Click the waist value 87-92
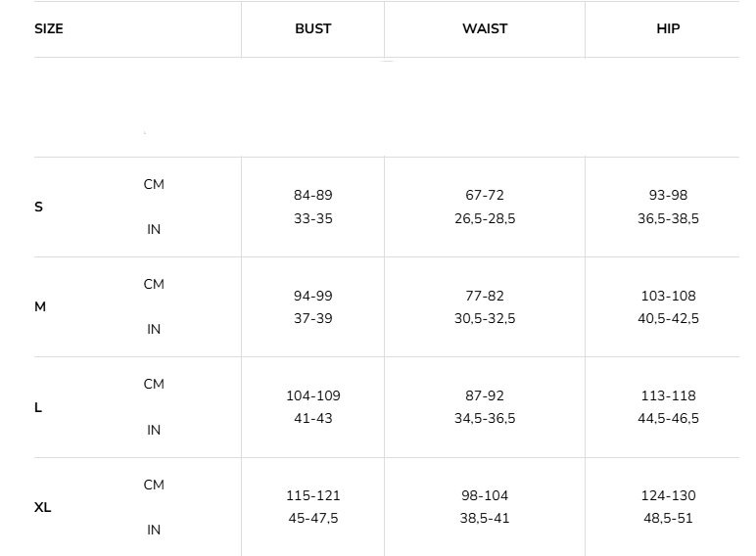The image size is (756, 556). pos(485,396)
